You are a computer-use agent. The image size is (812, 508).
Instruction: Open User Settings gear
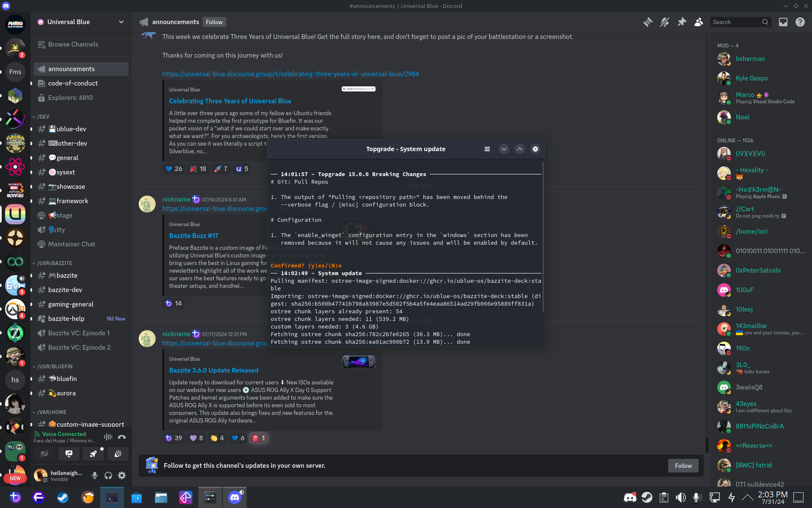pyautogui.click(x=122, y=475)
